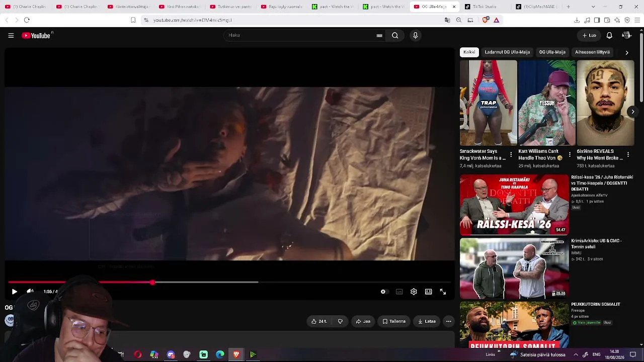Switch to the Kirsi Piha browser tab
Viewport: 644px width, 362px height.
tap(180, 7)
